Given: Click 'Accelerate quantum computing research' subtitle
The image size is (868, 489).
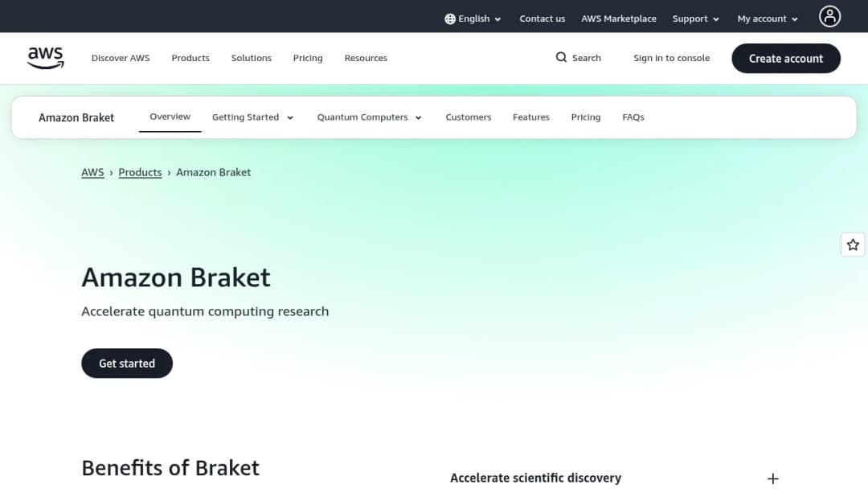Looking at the screenshot, I should point(205,311).
